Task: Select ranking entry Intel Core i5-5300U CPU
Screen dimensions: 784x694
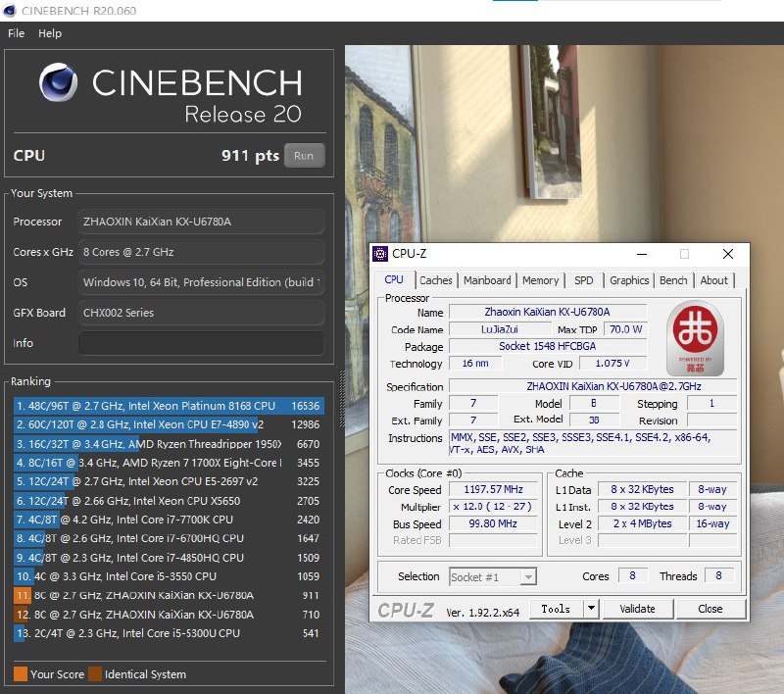Action: click(169, 633)
